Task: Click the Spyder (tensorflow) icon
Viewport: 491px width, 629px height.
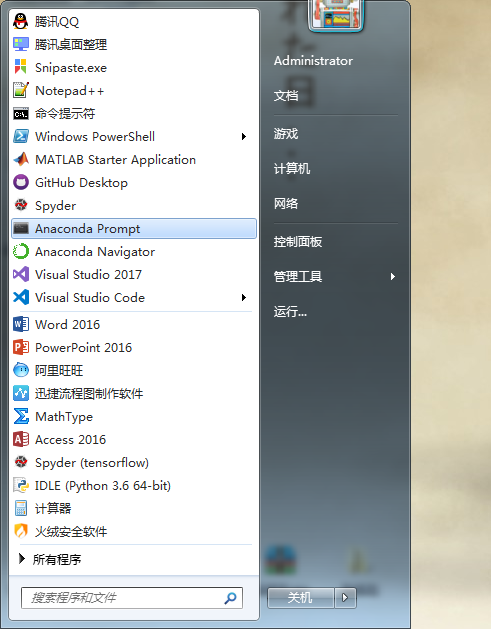Action: click(20, 462)
